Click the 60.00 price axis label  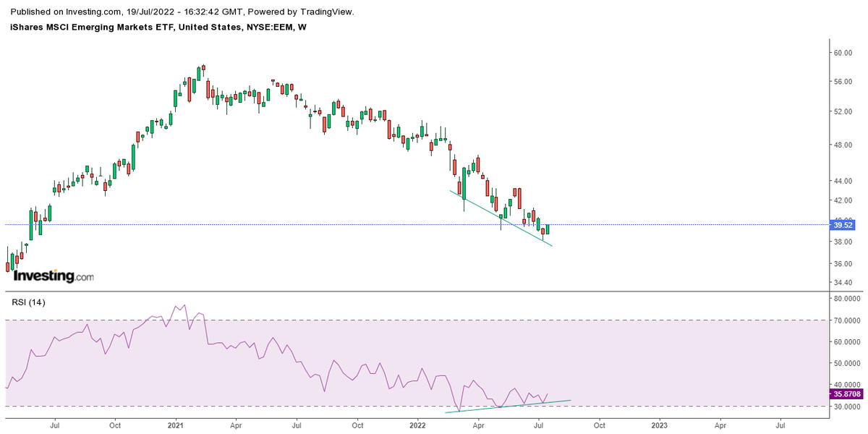(843, 53)
